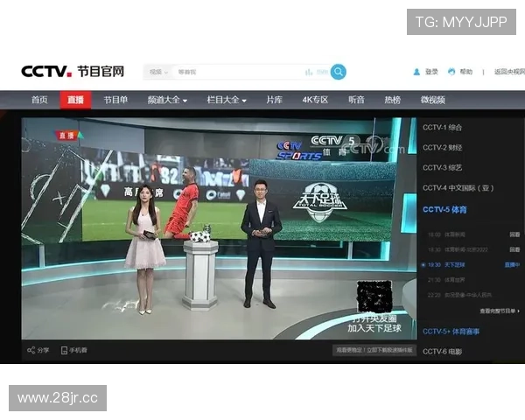Screen dimensions: 525x420
Task: Click the 直播中 live status label
Action: pyautogui.click(x=512, y=265)
